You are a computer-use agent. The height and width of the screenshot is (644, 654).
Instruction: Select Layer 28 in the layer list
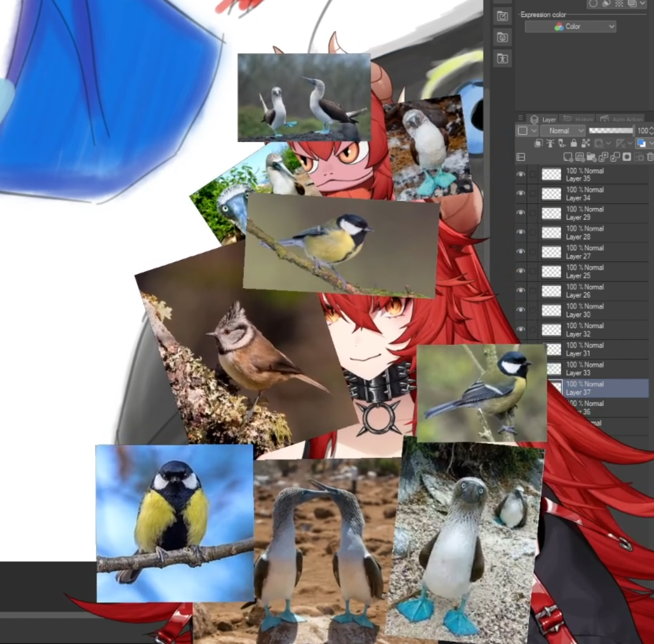pyautogui.click(x=582, y=232)
